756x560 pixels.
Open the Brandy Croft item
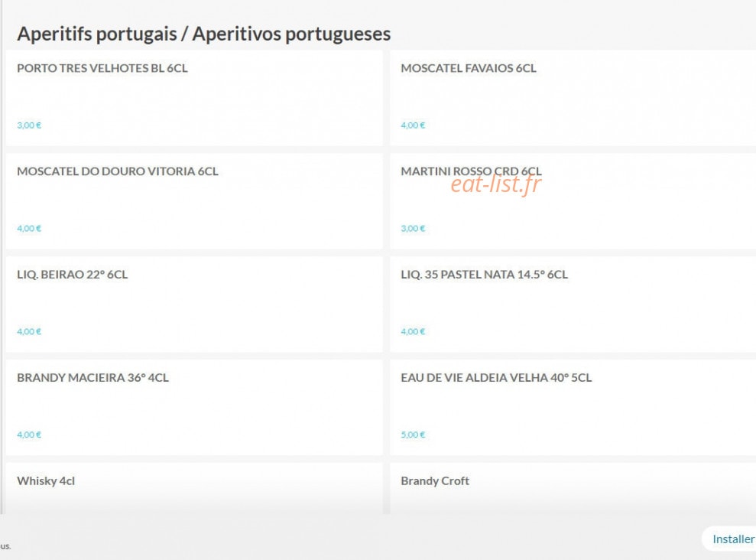pyautogui.click(x=573, y=489)
